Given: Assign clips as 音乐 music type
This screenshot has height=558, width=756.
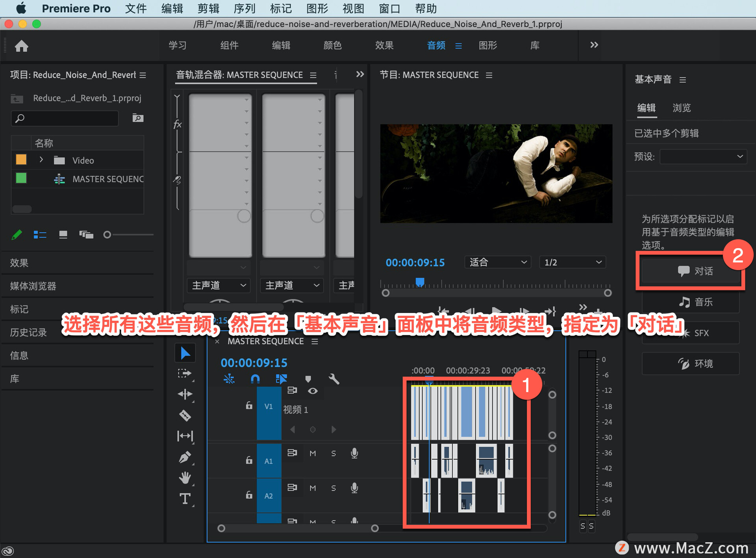Looking at the screenshot, I should coord(690,302).
